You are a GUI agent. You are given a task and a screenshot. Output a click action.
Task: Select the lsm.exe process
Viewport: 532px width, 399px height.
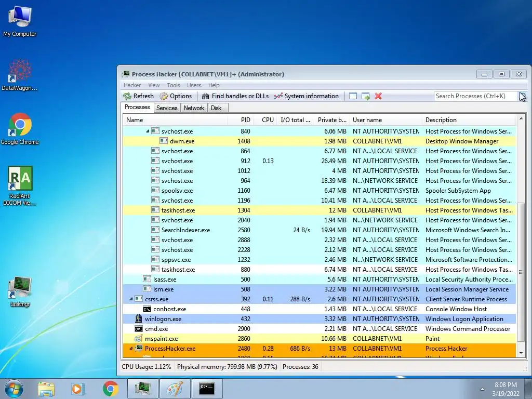[320, 289]
